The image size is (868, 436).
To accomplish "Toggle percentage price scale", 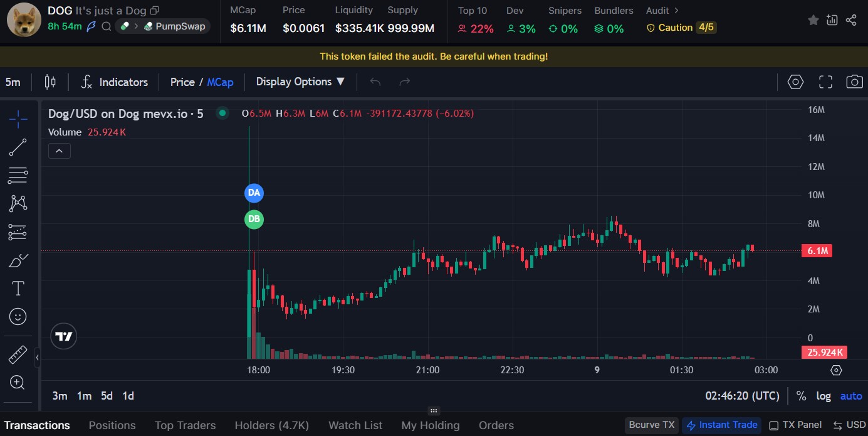I will (x=801, y=396).
